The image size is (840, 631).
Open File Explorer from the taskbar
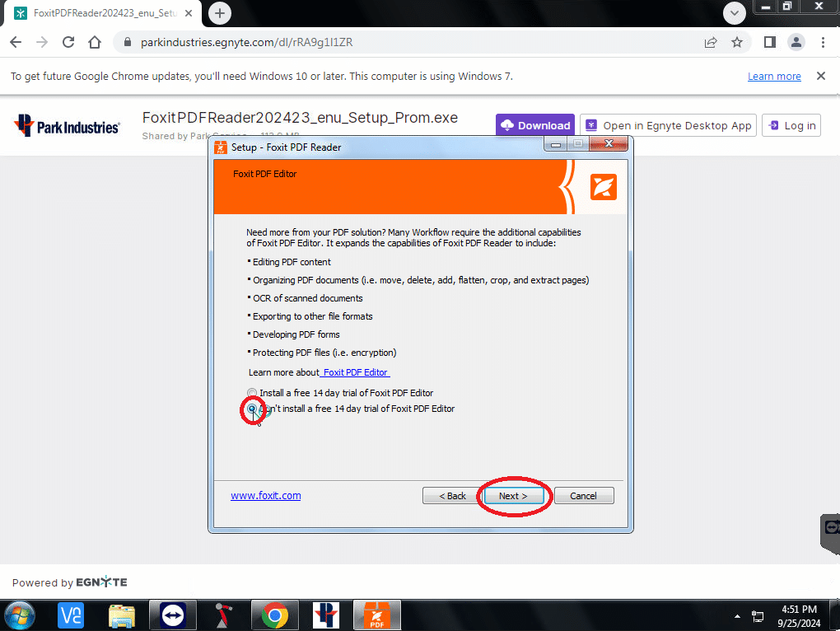tap(122, 615)
